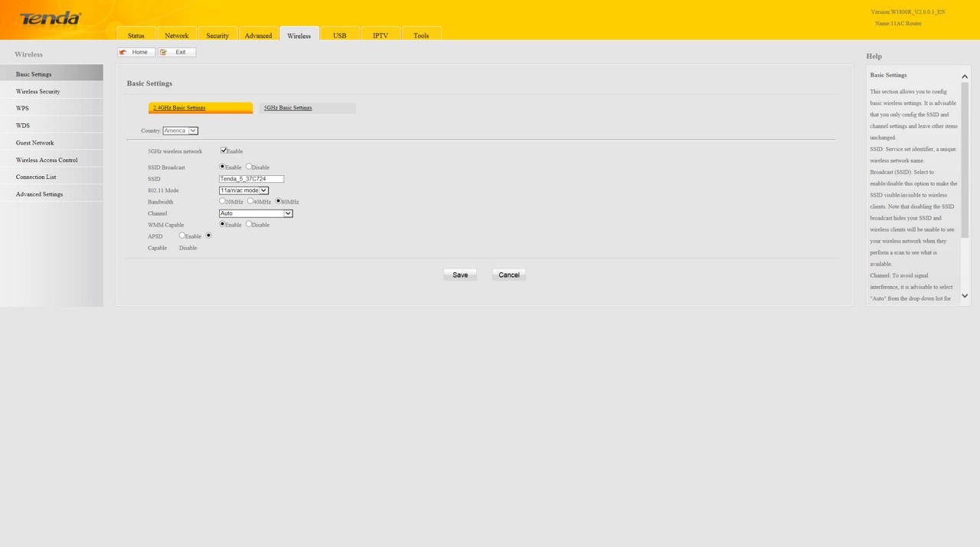This screenshot has height=547, width=980.
Task: Open the Channel dropdown
Action: (256, 213)
